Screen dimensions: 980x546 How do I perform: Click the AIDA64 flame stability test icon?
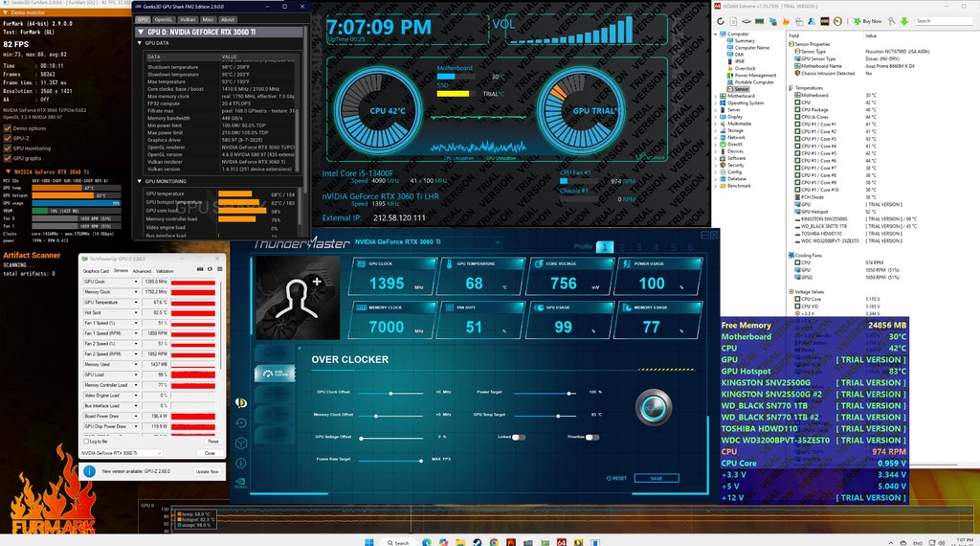787,21
